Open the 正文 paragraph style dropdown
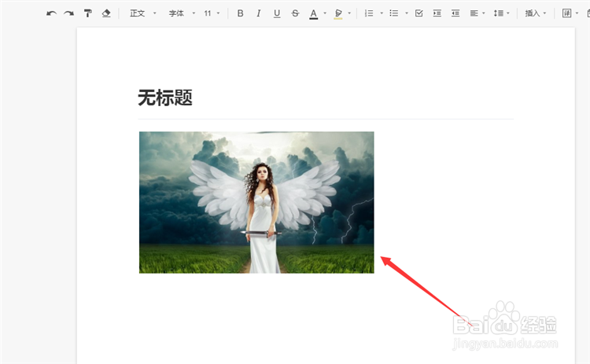 (x=142, y=13)
